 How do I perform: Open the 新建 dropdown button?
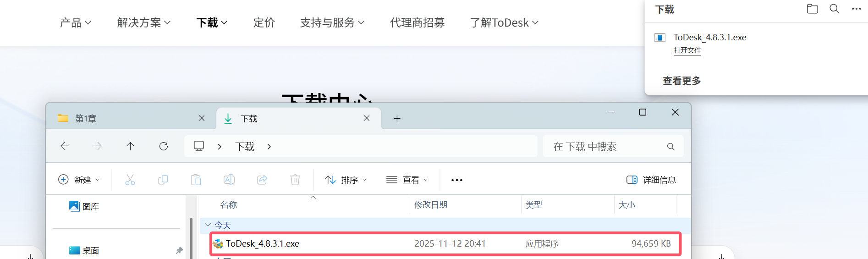[x=79, y=180]
